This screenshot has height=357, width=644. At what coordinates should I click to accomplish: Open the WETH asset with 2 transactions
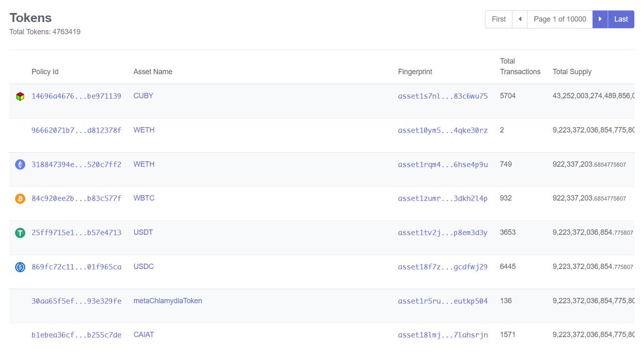[144, 130]
